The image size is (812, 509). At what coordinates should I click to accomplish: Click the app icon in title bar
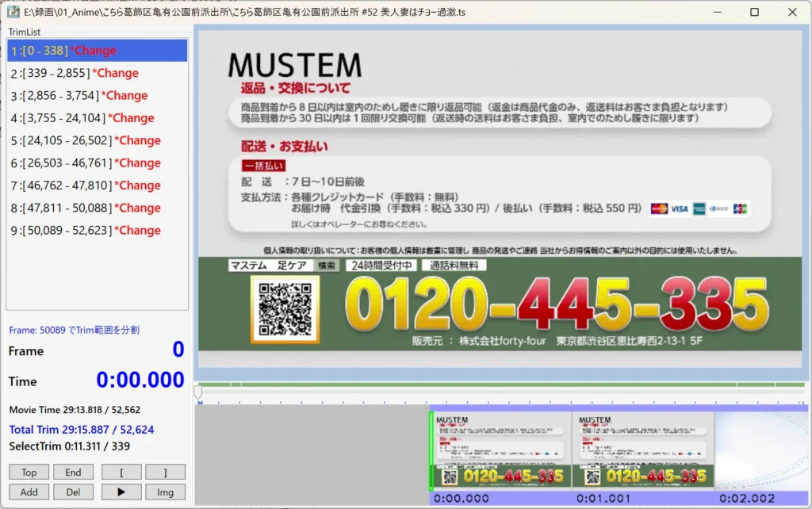[x=13, y=13]
